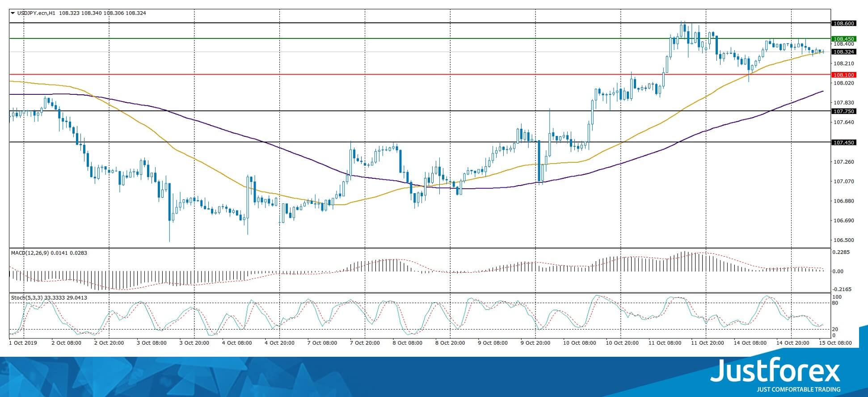Open the chart menu triangle beside USDJPY.ecn
The image size is (868, 397).
point(13,13)
